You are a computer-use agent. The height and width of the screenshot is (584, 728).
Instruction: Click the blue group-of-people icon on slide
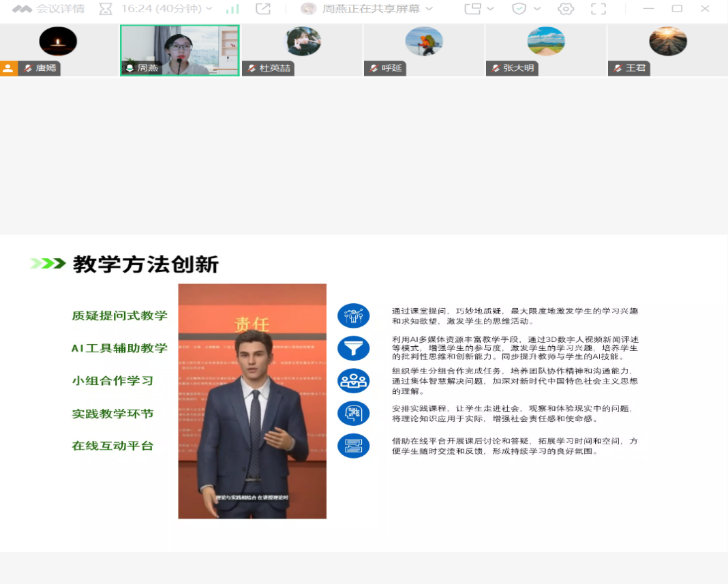pos(353,381)
